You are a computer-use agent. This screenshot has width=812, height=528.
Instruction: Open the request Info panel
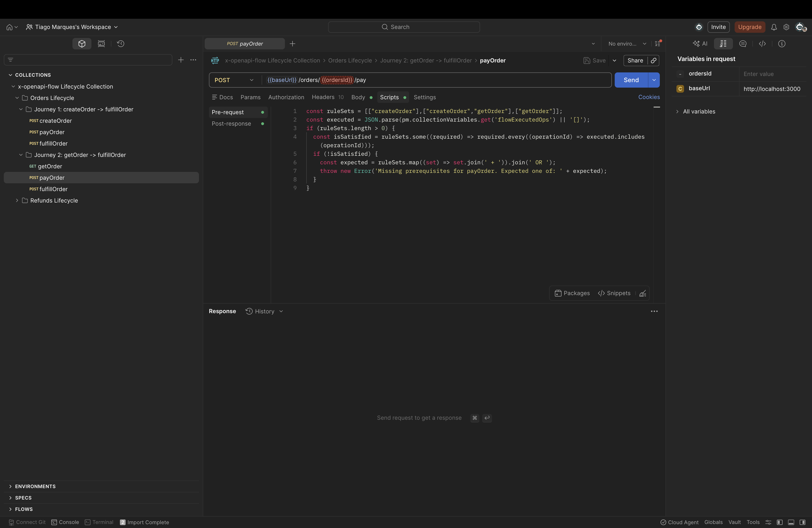(782, 44)
